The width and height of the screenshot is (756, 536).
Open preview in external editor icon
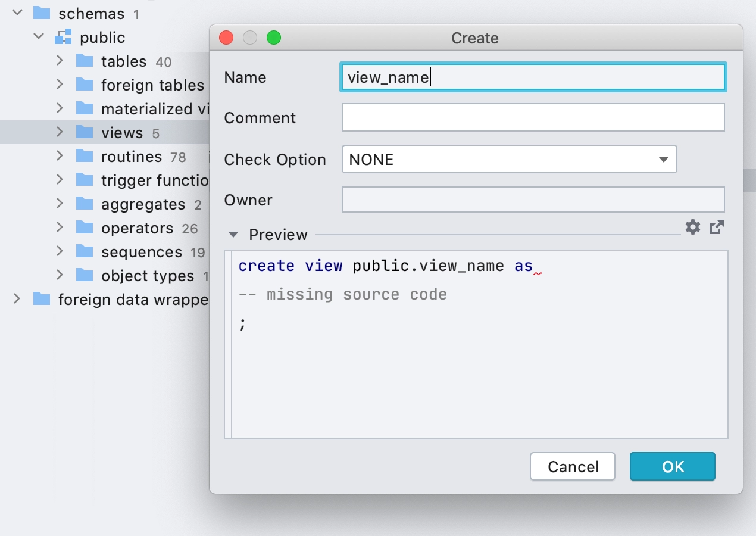pyautogui.click(x=717, y=227)
